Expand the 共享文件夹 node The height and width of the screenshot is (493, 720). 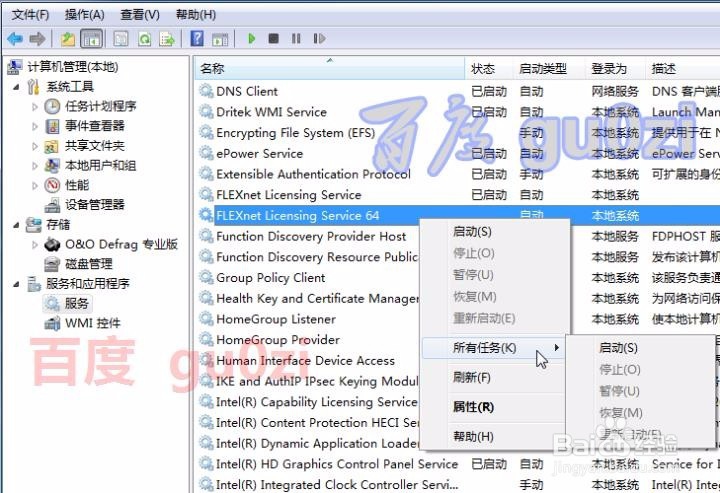tap(35, 146)
